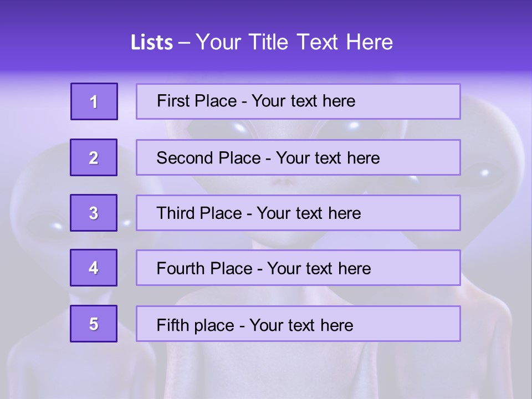The image size is (532, 399).
Task: Click the right alien's glowing eye
Action: [x=485, y=173]
